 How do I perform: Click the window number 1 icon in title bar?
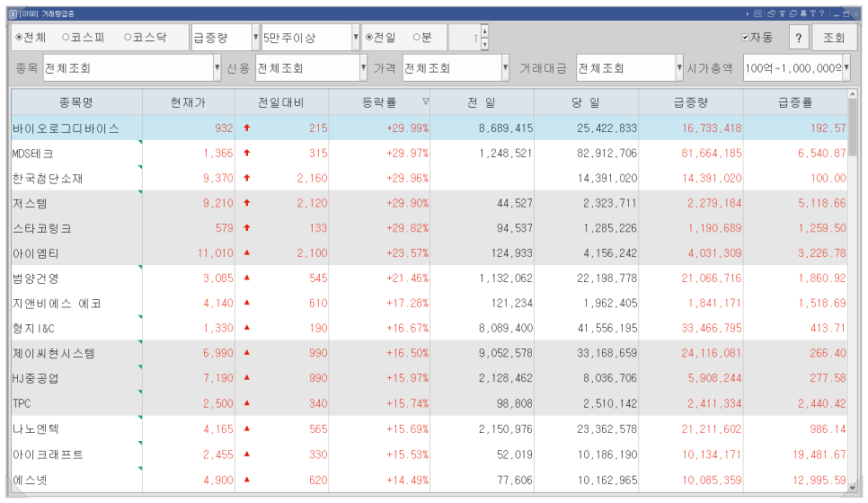coord(13,13)
